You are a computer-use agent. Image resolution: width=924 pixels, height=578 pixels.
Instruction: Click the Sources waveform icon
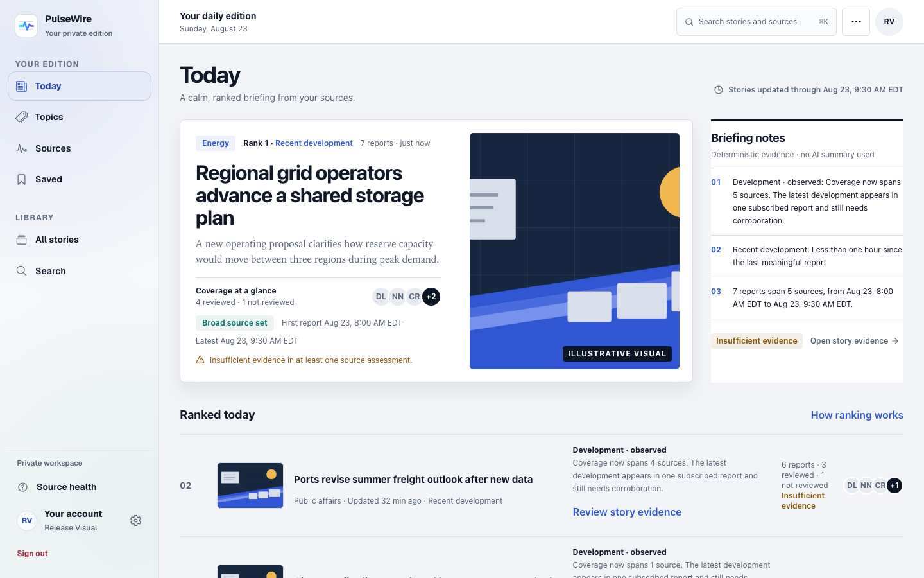point(22,148)
